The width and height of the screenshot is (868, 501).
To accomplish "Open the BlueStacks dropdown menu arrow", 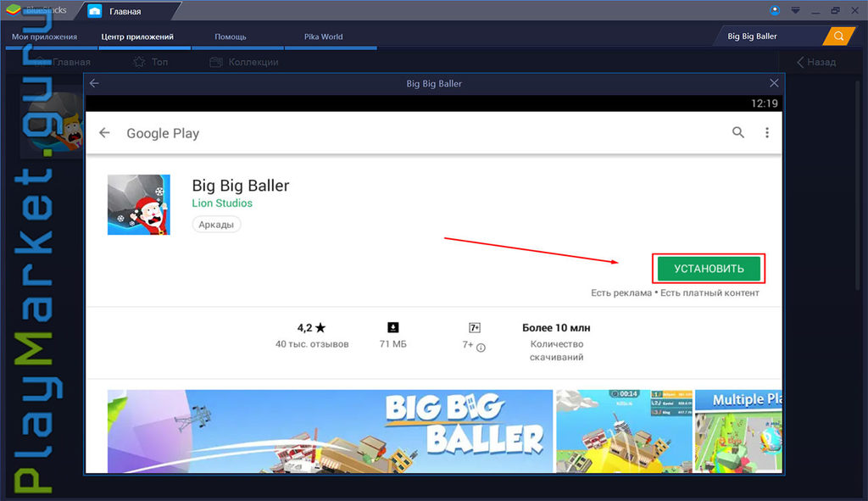I will pyautogui.click(x=795, y=10).
